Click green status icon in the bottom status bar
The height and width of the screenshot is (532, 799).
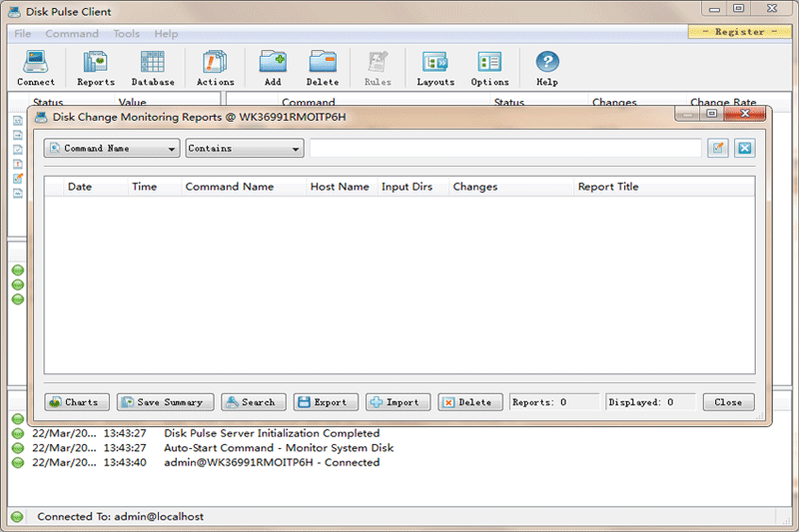tap(17, 517)
